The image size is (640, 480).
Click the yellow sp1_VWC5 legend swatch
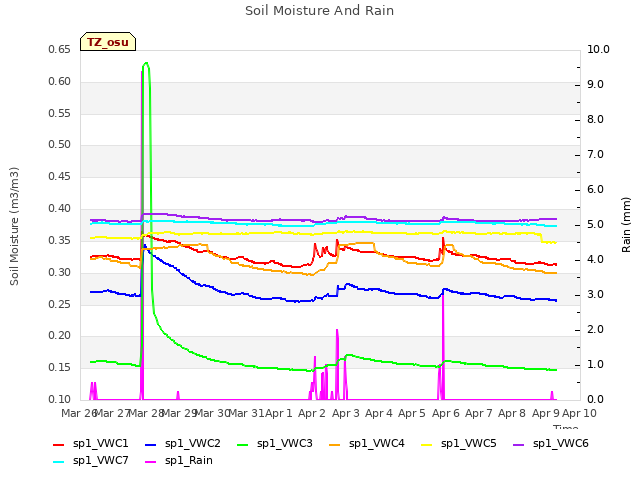427,445
